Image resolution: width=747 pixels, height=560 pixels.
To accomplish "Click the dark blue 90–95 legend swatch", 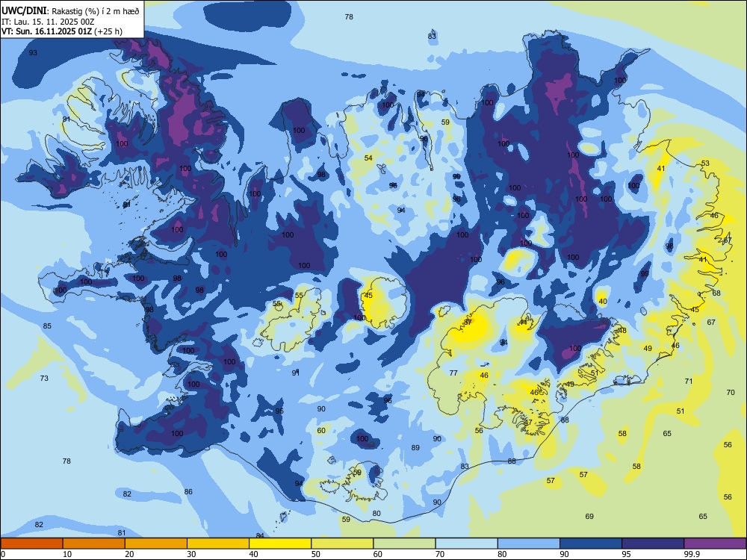I will click(591, 544).
